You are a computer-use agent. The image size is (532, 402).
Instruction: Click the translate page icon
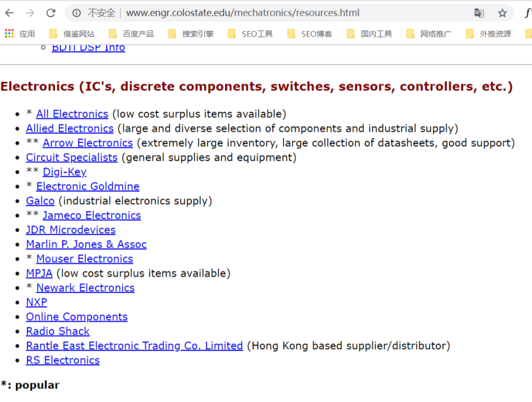pos(479,13)
